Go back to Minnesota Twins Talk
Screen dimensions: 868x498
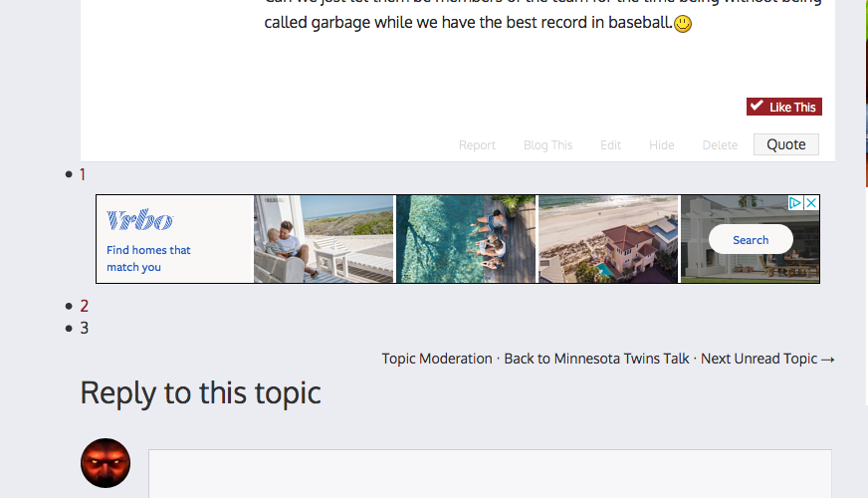click(596, 359)
